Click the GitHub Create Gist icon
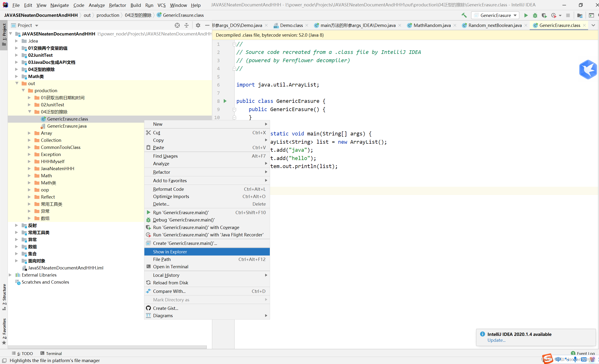 tap(149, 308)
